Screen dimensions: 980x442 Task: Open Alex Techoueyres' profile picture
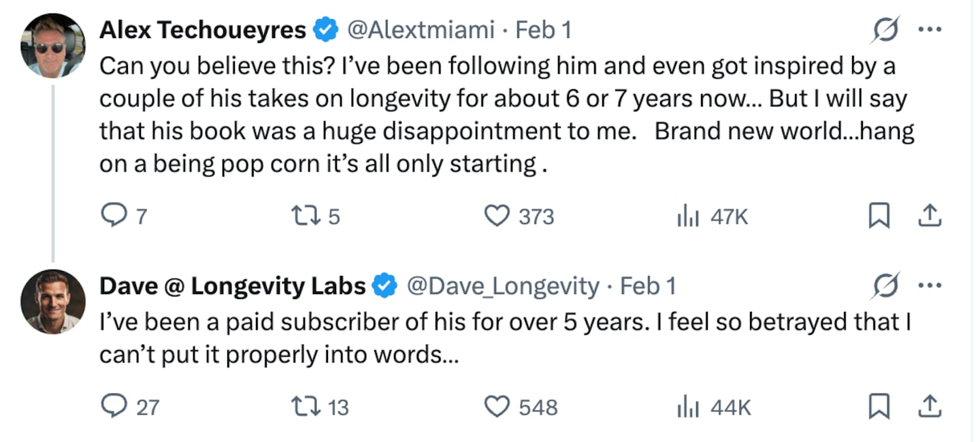coord(53,45)
